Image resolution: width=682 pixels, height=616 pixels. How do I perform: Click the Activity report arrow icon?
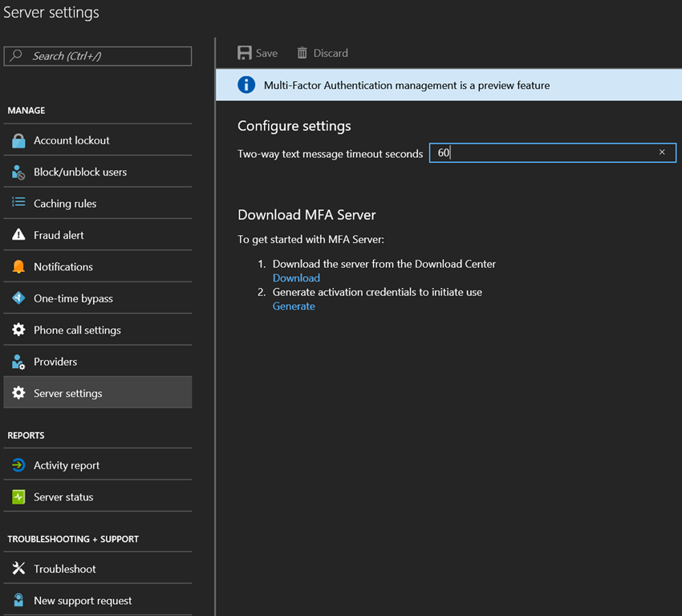click(18, 465)
